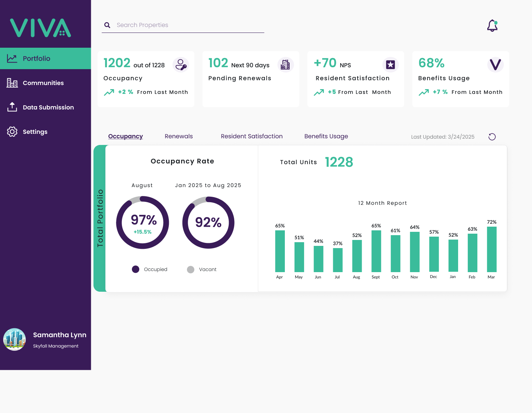Click the Nov 64% bar
The width and height of the screenshot is (532, 413).
pos(415,252)
